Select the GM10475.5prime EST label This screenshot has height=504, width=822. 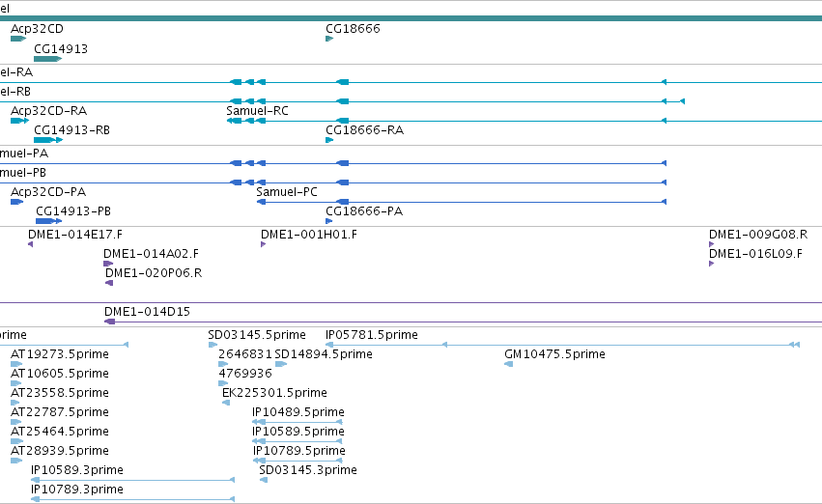(x=554, y=354)
